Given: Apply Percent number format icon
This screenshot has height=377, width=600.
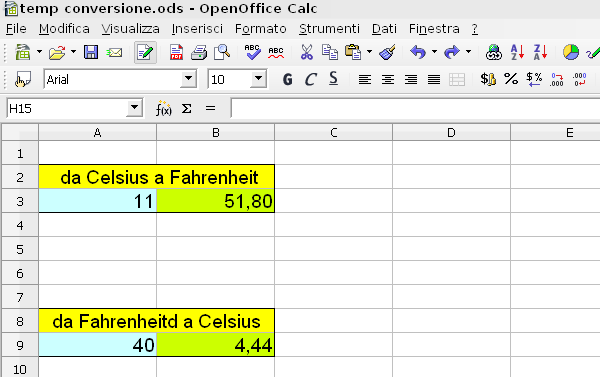Looking at the screenshot, I should click(511, 79).
